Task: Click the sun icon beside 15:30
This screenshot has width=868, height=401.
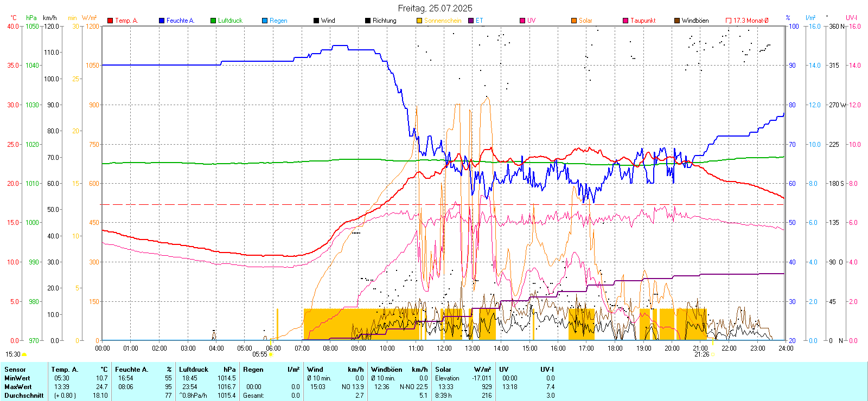Action: coord(24,354)
